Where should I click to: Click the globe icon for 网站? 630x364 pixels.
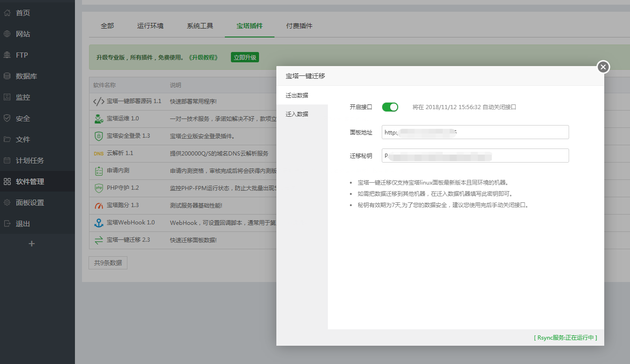(7, 34)
